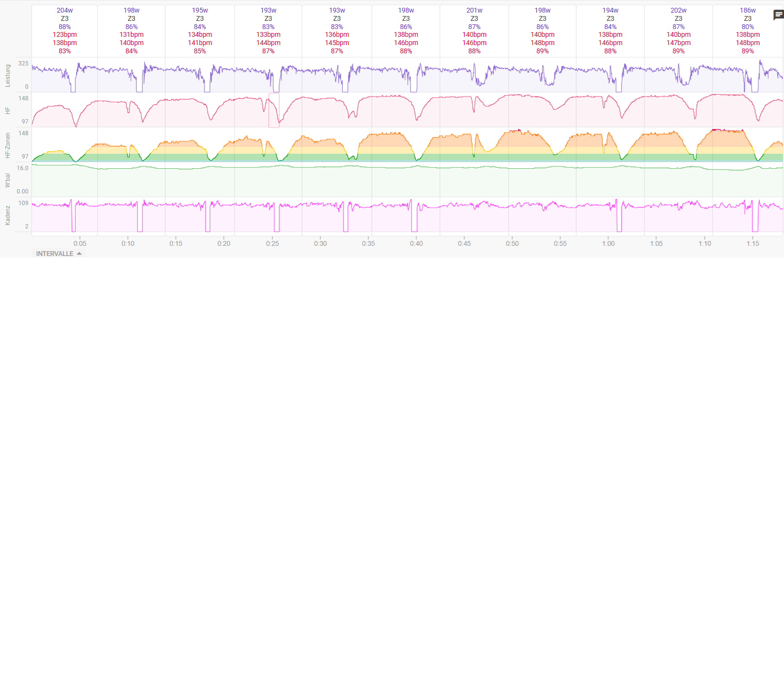The image size is (784, 673).
Task: Click the HF-Zonen axis label
Action: click(8, 145)
